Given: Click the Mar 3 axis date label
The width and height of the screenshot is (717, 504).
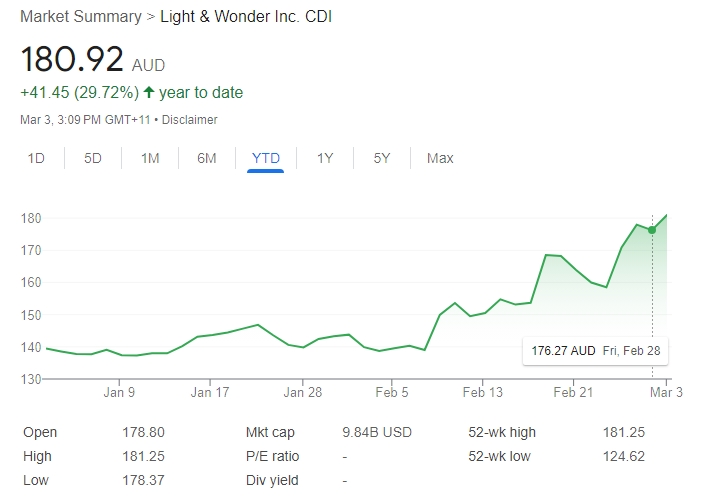Looking at the screenshot, I should click(x=666, y=393).
